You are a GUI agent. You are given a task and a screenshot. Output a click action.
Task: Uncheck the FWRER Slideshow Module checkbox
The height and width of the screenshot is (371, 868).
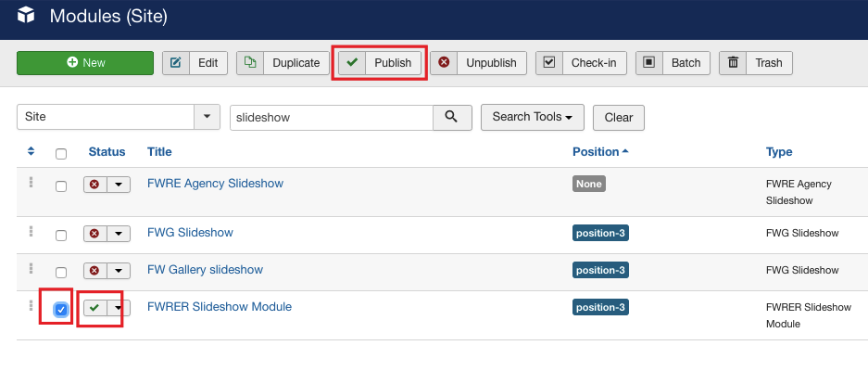point(61,309)
